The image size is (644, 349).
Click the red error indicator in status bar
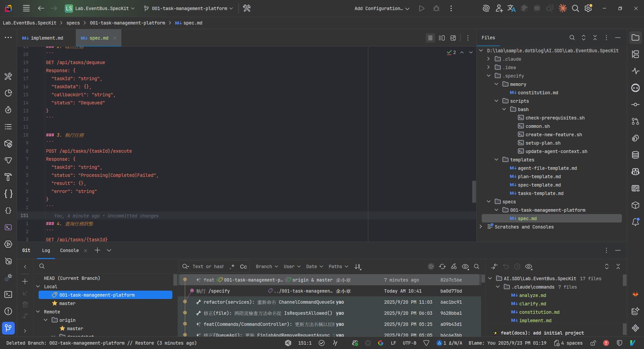606,343
